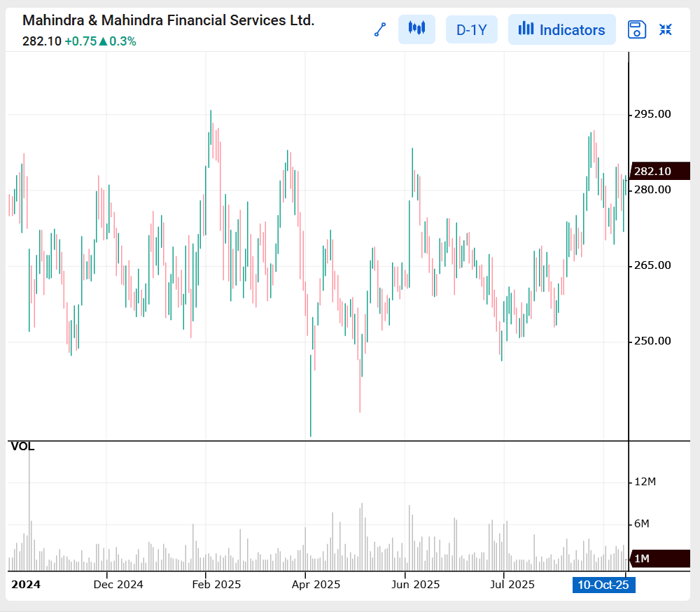This screenshot has width=700, height=612.
Task: Open the candlestick chart type selector
Action: [x=416, y=29]
